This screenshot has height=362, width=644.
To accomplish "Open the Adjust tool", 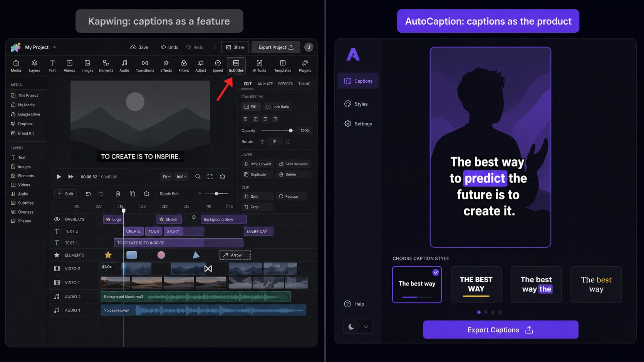I will tap(201, 66).
